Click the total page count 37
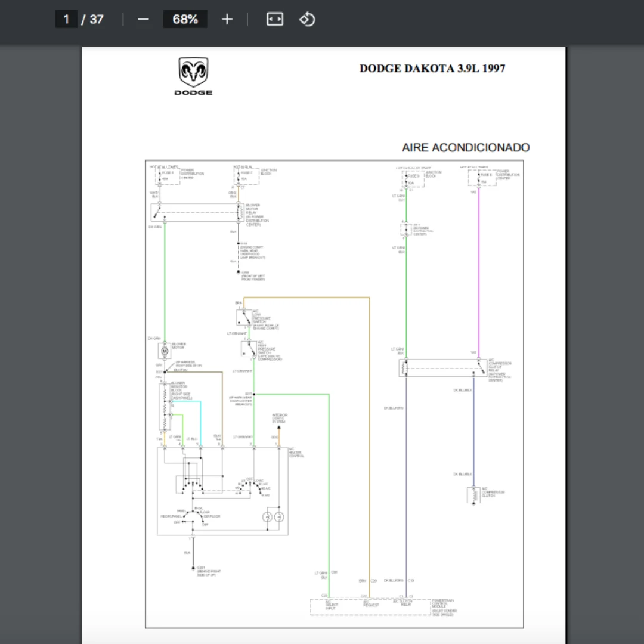The width and height of the screenshot is (644, 644). (x=97, y=19)
